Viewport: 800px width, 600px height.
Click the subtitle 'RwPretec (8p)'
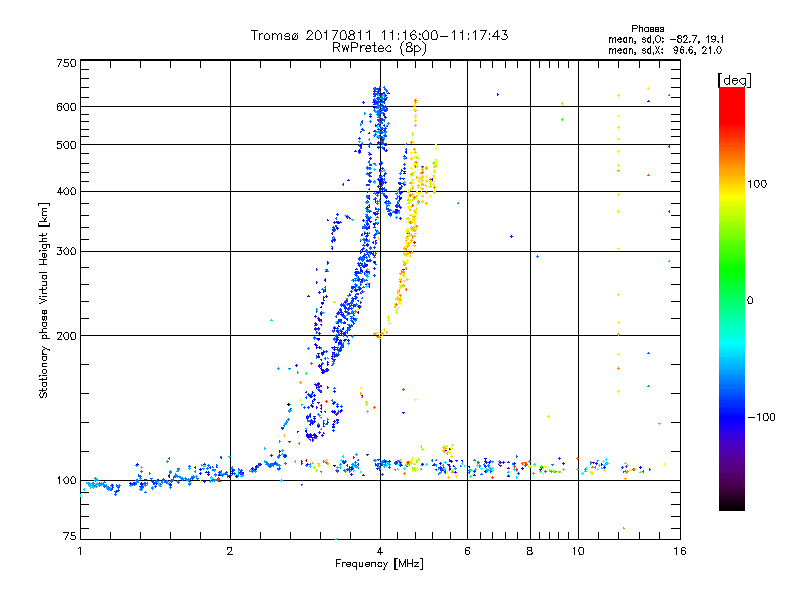click(379, 48)
